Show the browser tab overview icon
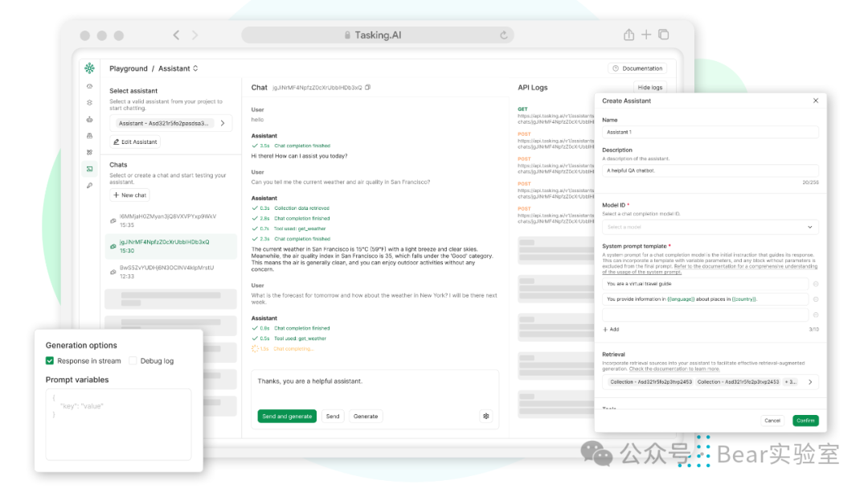 [x=664, y=35]
